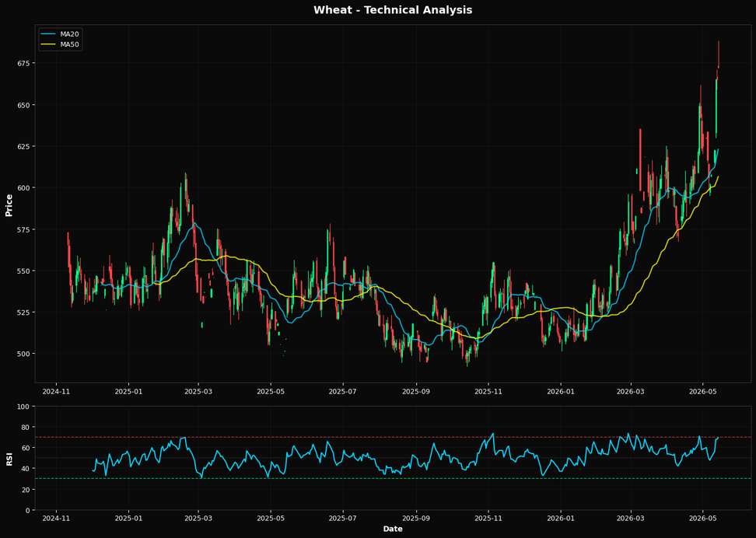Click 2026-03 date under the RSI chart
The width and height of the screenshot is (756, 538).
(631, 519)
